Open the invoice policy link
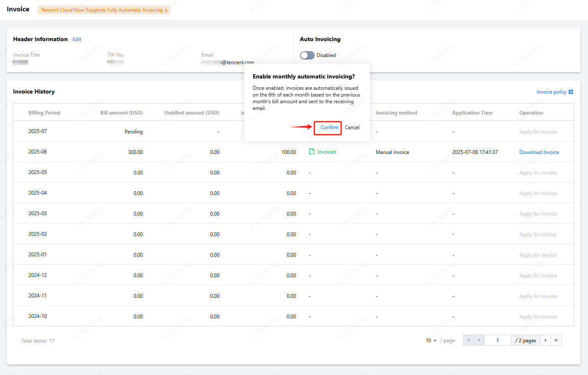The image size is (588, 375). coord(551,92)
